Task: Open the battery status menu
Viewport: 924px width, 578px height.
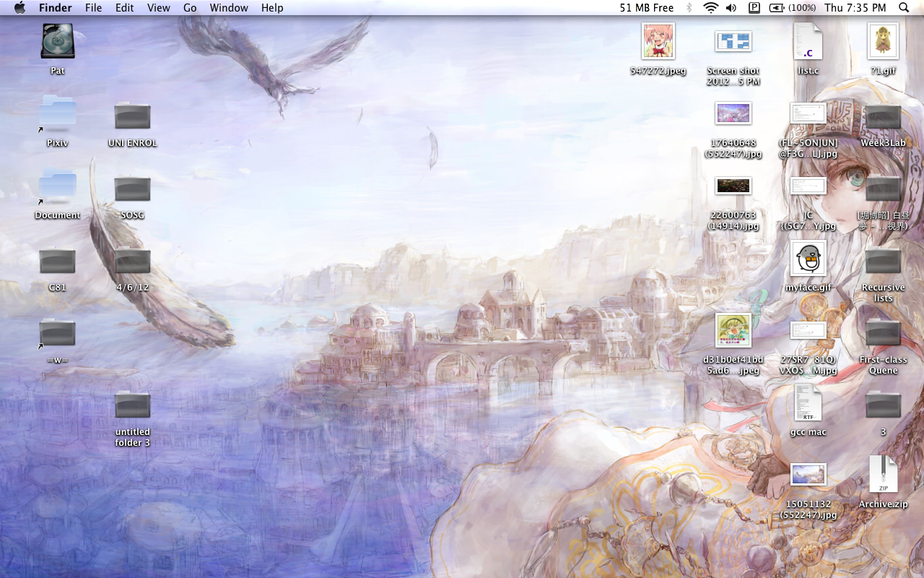Action: [792, 8]
